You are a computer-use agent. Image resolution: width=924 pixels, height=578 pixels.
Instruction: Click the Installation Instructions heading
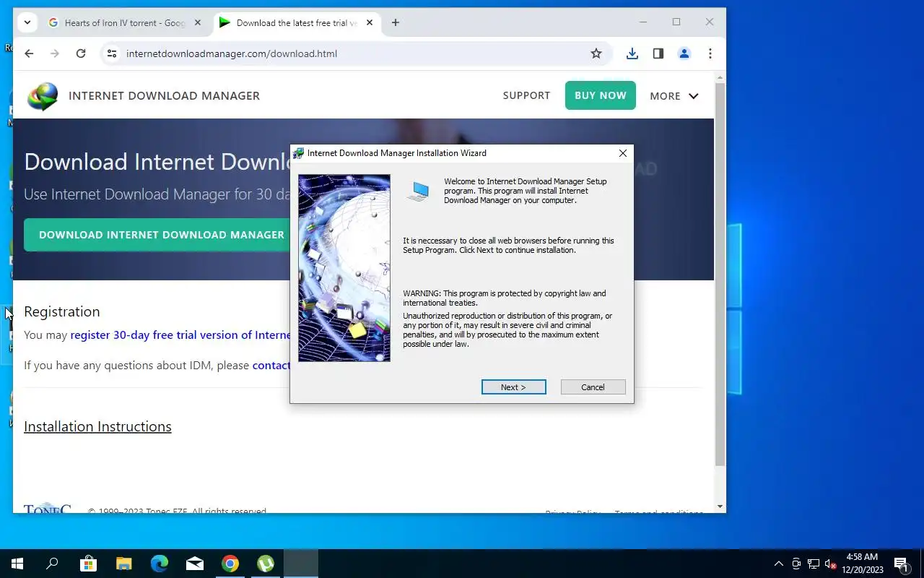(x=97, y=426)
